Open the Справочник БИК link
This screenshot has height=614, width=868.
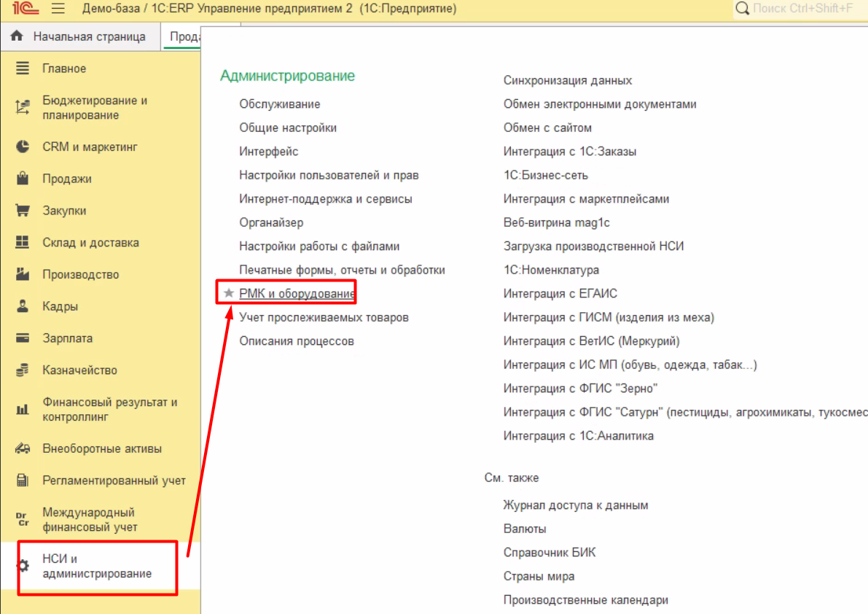(549, 552)
